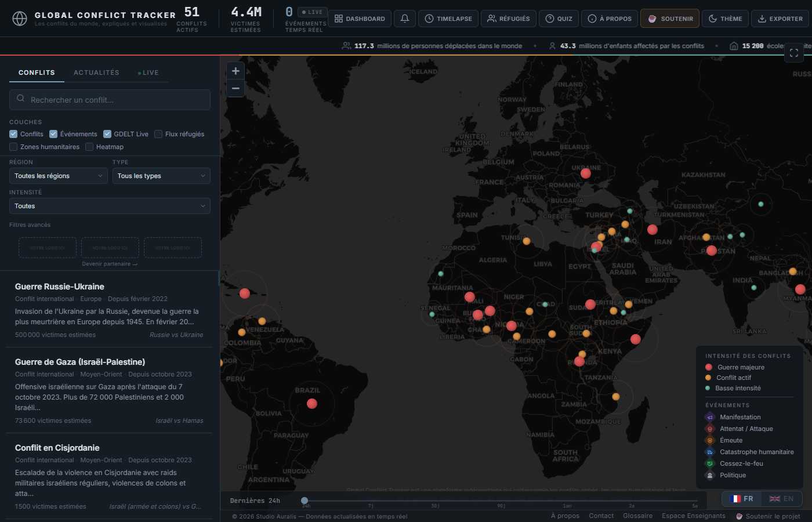This screenshot has height=522, width=812.
Task: Switch language to EN
Action: pyautogui.click(x=782, y=498)
